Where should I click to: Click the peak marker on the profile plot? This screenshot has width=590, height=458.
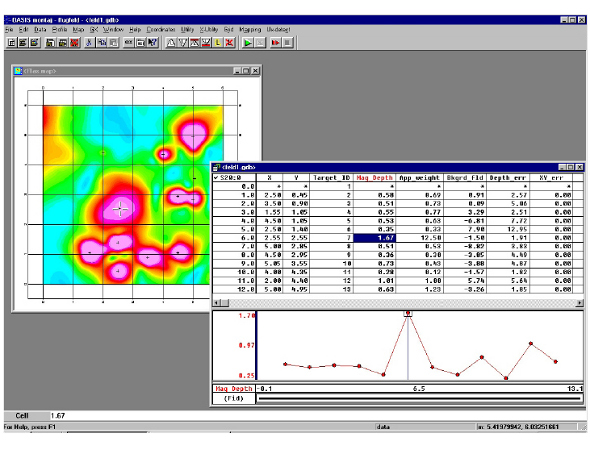[x=408, y=313]
